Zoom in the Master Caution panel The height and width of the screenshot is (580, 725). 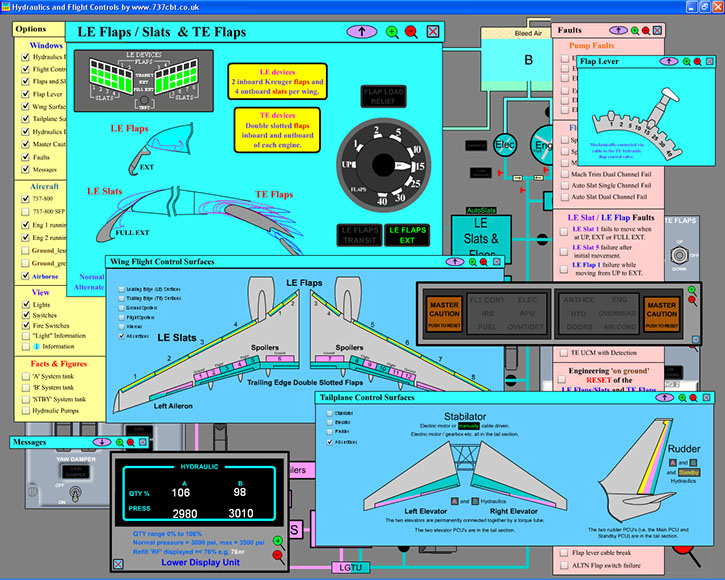(692, 291)
